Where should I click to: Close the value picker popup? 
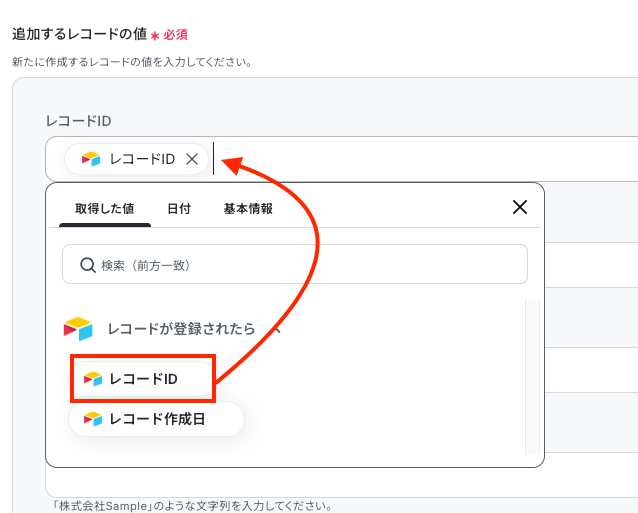tap(520, 207)
